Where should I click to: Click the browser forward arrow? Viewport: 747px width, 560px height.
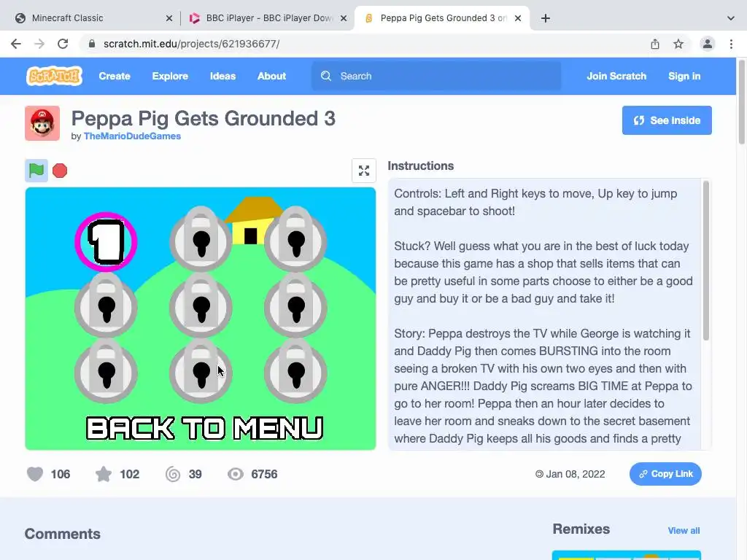(39, 44)
